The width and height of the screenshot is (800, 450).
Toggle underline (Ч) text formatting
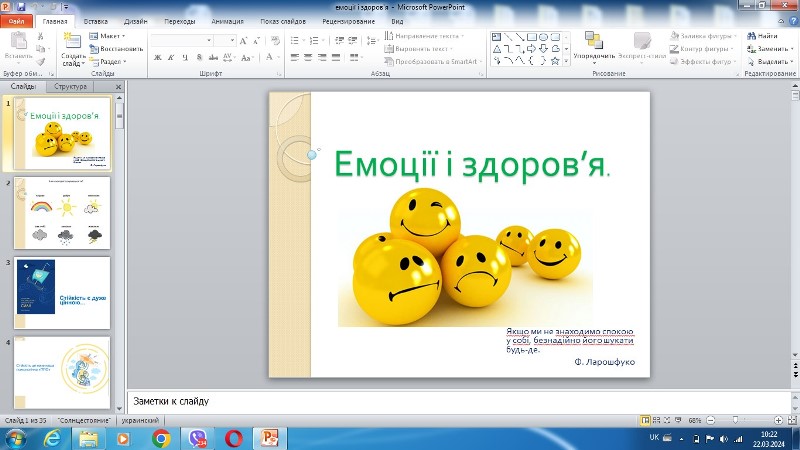tap(185, 58)
